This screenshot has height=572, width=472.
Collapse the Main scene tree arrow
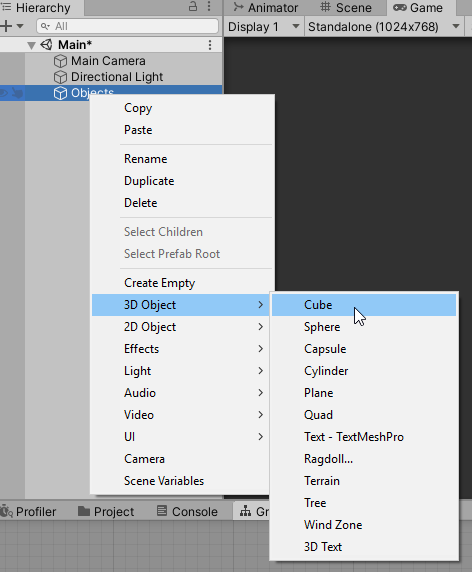click(32, 45)
